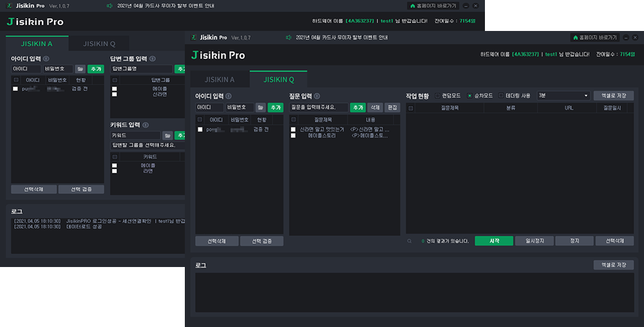Click green 시작 button
644x327 pixels.
(494, 241)
